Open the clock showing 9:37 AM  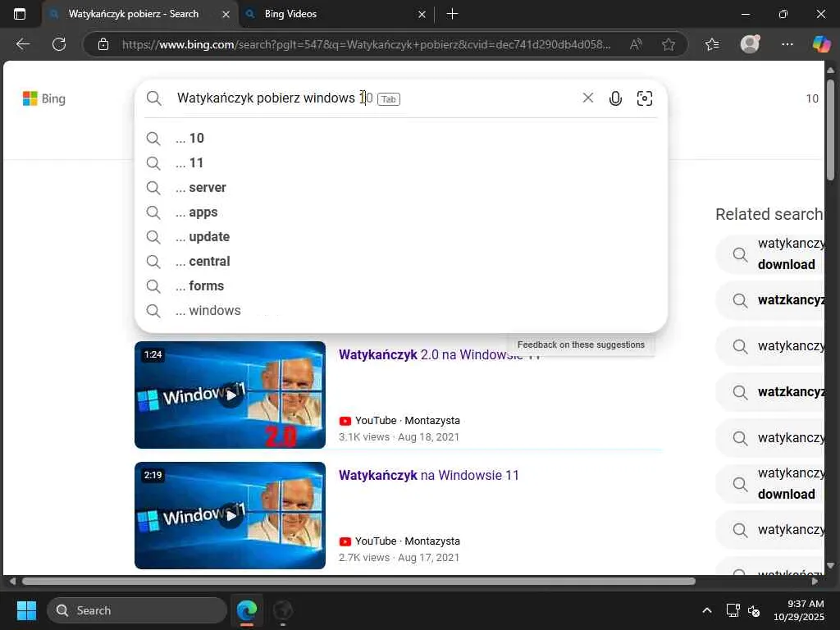click(799, 610)
